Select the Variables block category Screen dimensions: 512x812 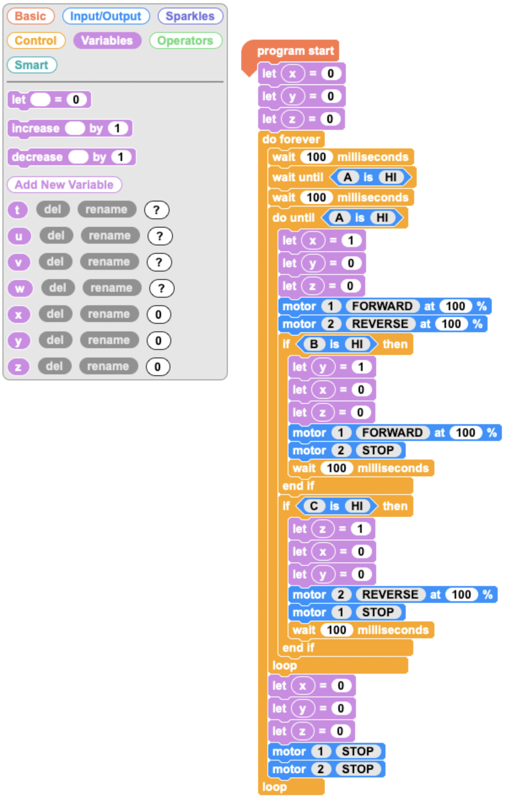pyautogui.click(x=107, y=40)
